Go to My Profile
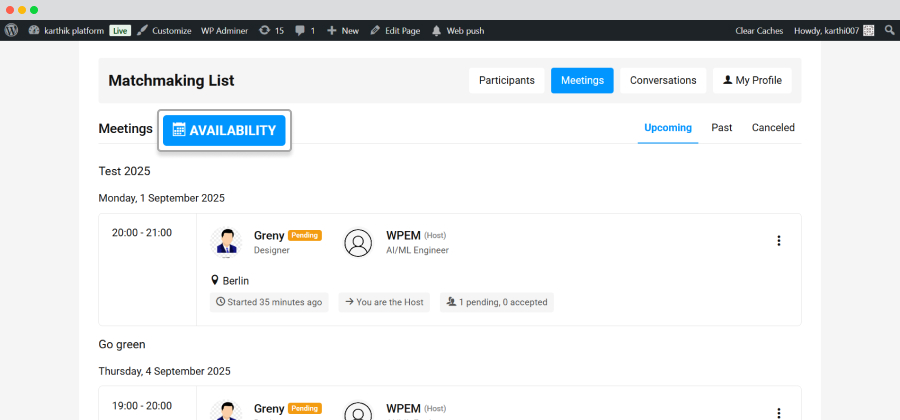 pos(752,80)
